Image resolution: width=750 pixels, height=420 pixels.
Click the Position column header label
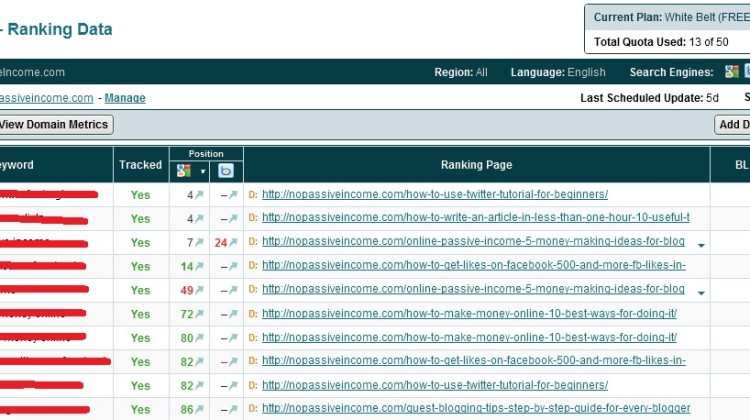(x=206, y=154)
